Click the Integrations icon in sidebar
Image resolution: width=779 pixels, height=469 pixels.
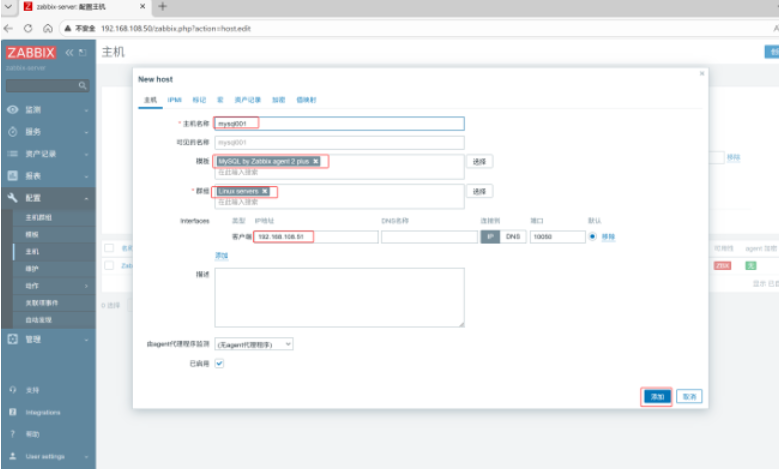(13, 412)
